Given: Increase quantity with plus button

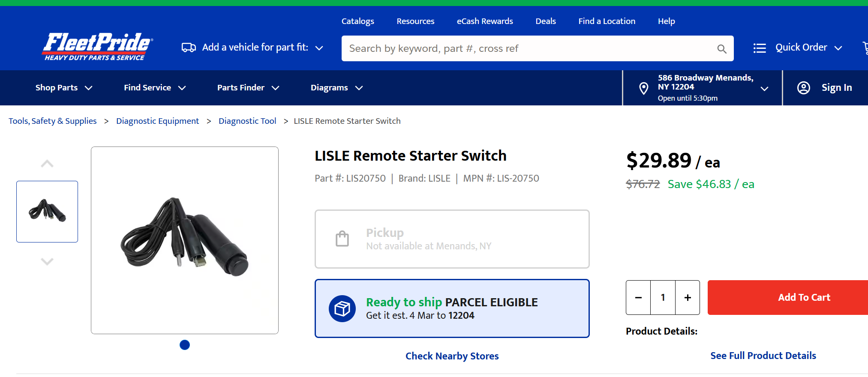Looking at the screenshot, I should click(688, 298).
